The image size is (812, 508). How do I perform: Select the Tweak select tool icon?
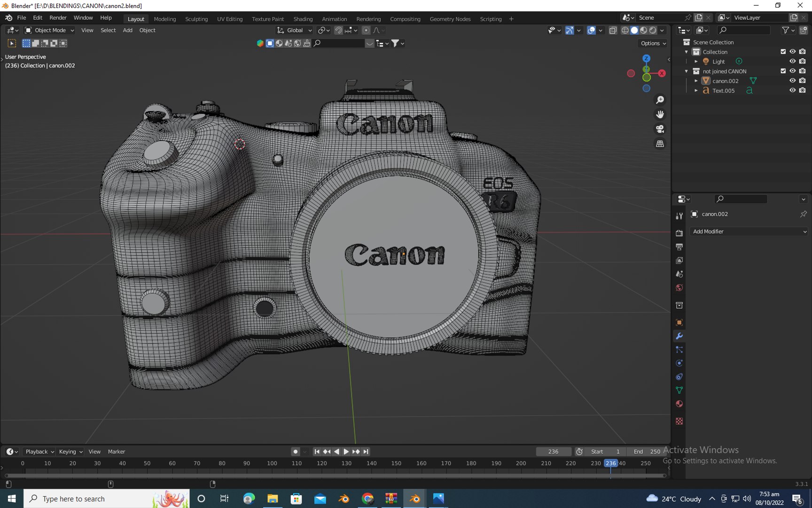pyautogui.click(x=12, y=43)
